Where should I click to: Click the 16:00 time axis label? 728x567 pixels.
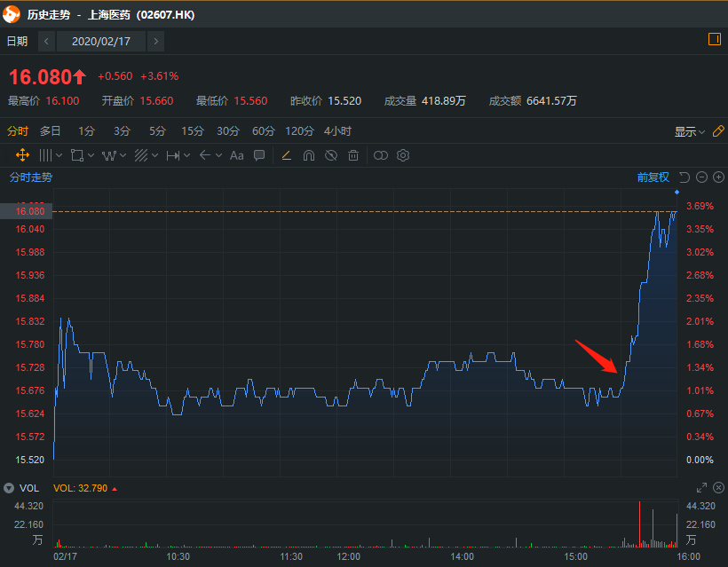(x=688, y=556)
